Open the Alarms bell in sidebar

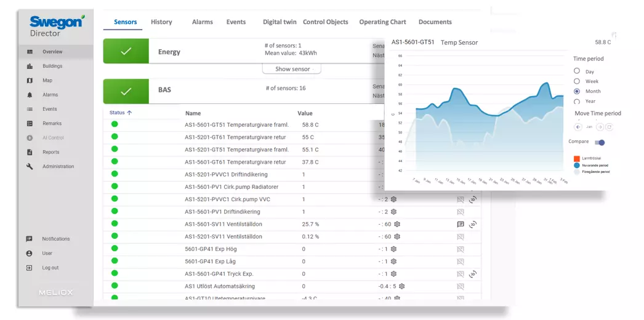30,95
